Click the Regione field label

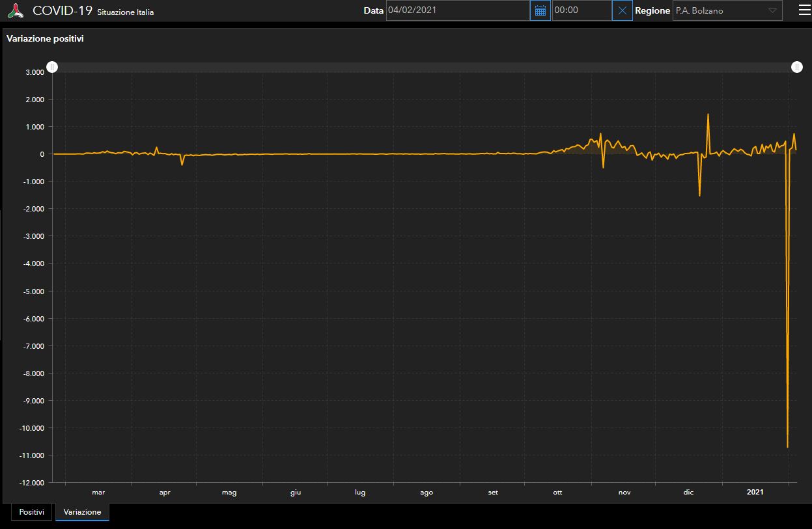pos(652,10)
